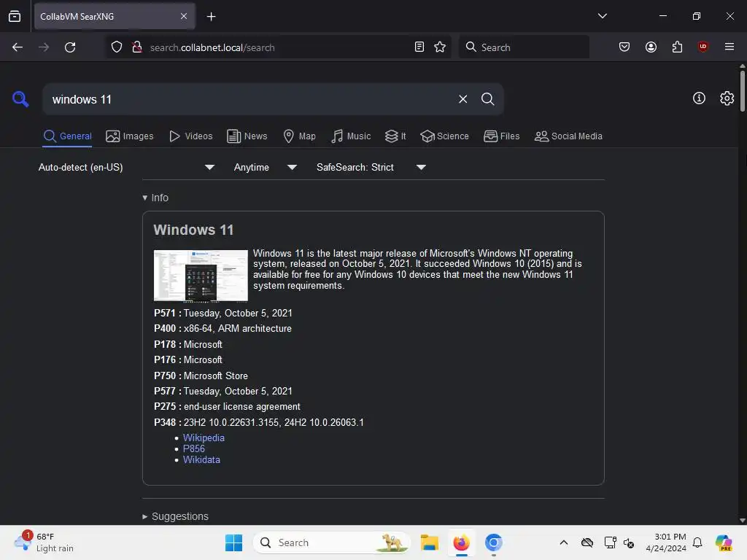Click the P348 23H2 version text
Screen dimensions: 747x560
point(259,422)
